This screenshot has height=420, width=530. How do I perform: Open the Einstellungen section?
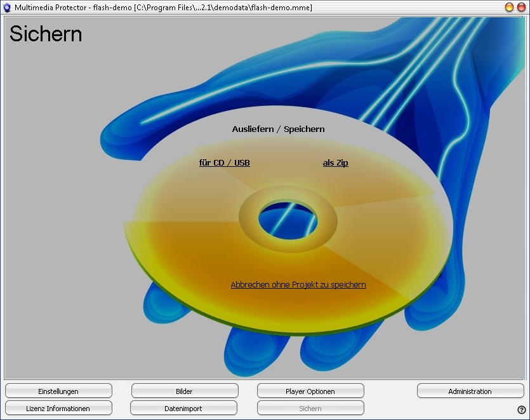pos(58,391)
